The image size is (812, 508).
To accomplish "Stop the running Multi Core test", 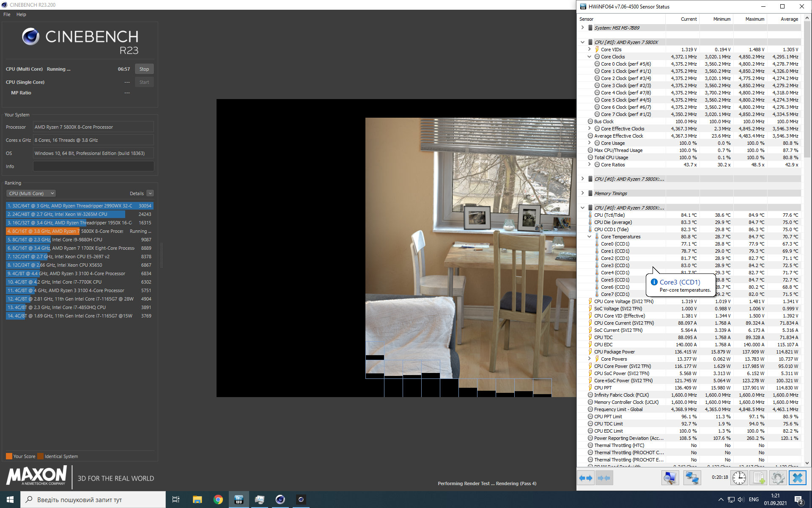I will coord(144,69).
